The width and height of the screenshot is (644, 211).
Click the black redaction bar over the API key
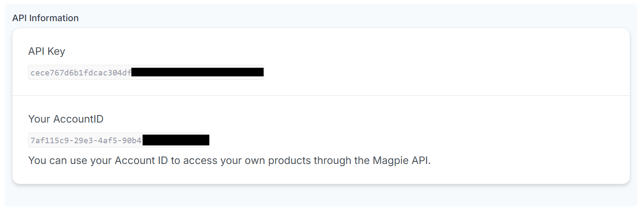coord(197,72)
